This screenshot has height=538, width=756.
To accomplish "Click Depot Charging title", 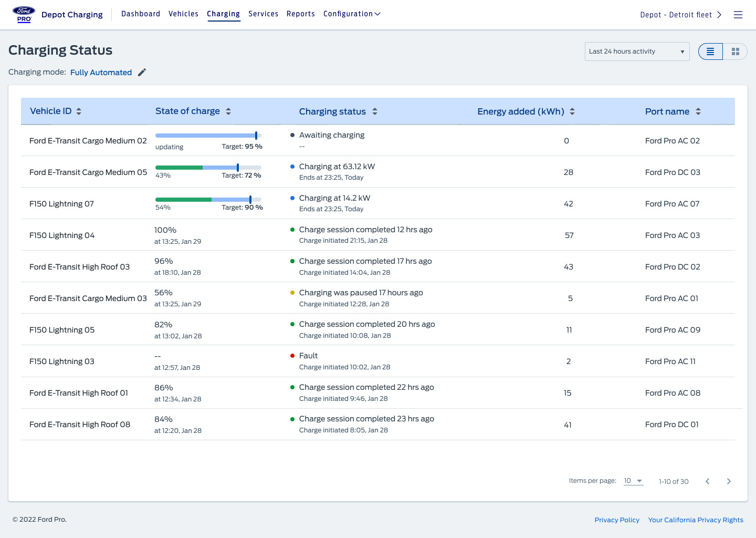I will pyautogui.click(x=72, y=15).
